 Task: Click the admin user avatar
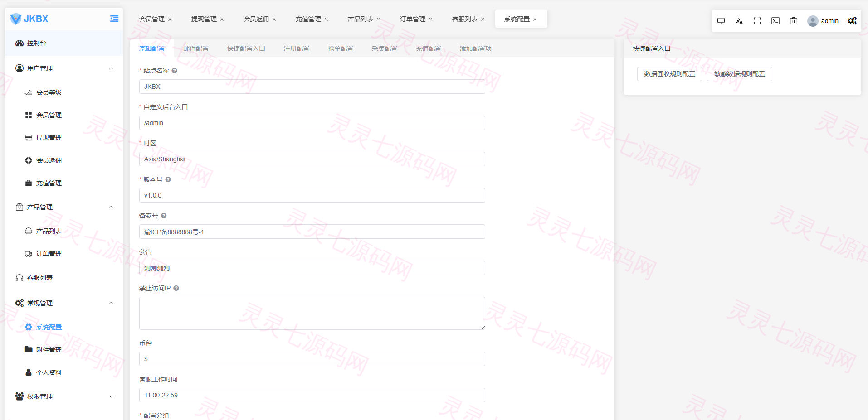813,21
